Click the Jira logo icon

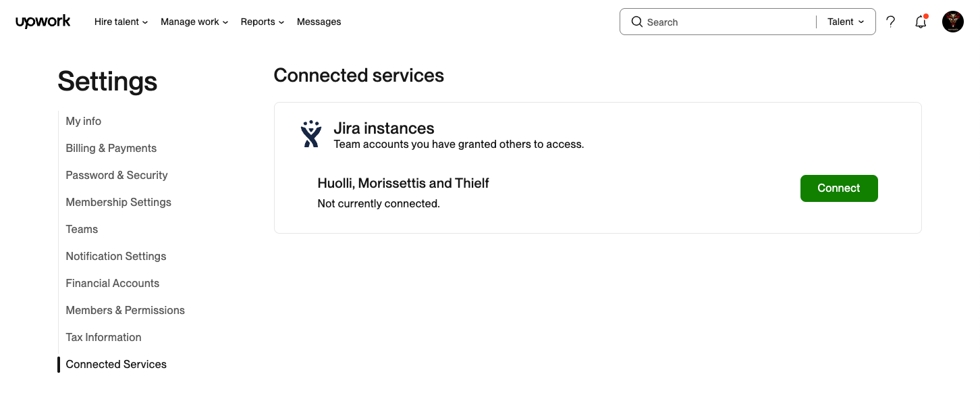311,134
